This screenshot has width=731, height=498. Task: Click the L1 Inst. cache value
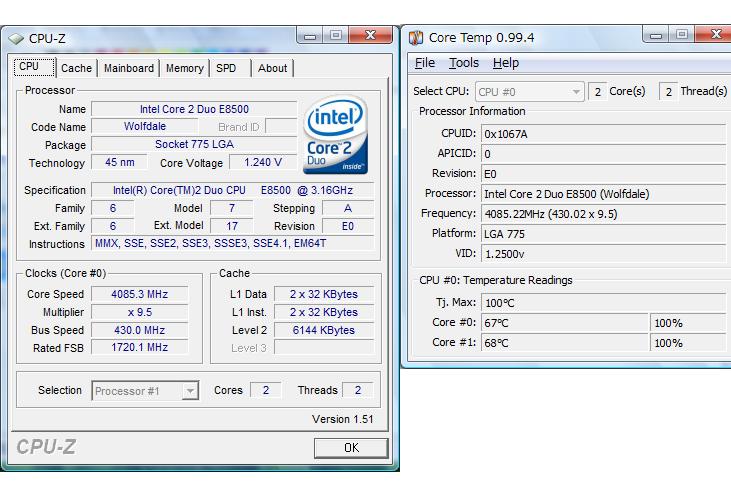tap(324, 312)
